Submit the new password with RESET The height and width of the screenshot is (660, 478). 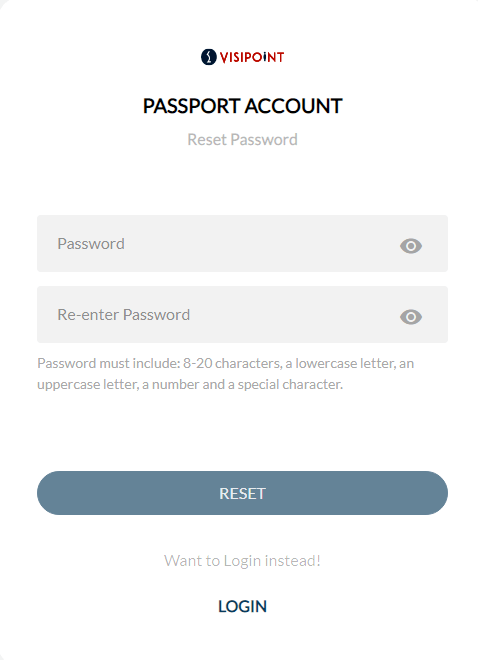(242, 493)
